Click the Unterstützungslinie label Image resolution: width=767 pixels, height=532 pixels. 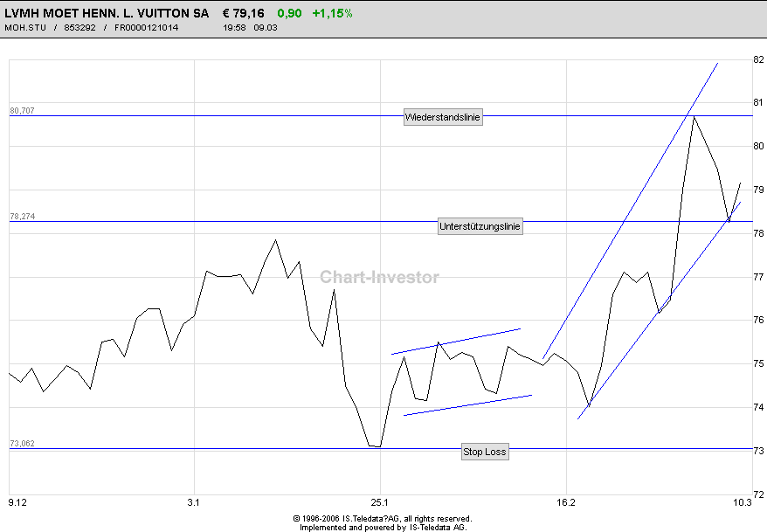[x=480, y=226]
